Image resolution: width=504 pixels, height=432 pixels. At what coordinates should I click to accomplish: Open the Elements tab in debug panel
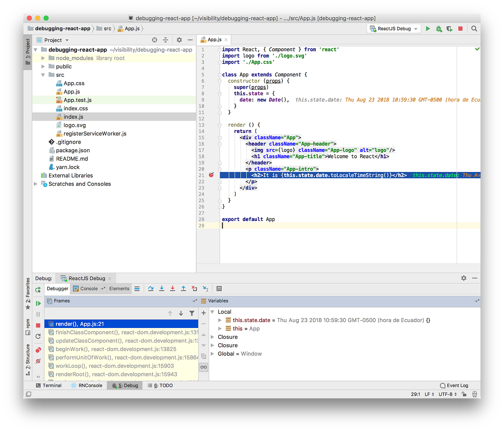click(x=119, y=289)
